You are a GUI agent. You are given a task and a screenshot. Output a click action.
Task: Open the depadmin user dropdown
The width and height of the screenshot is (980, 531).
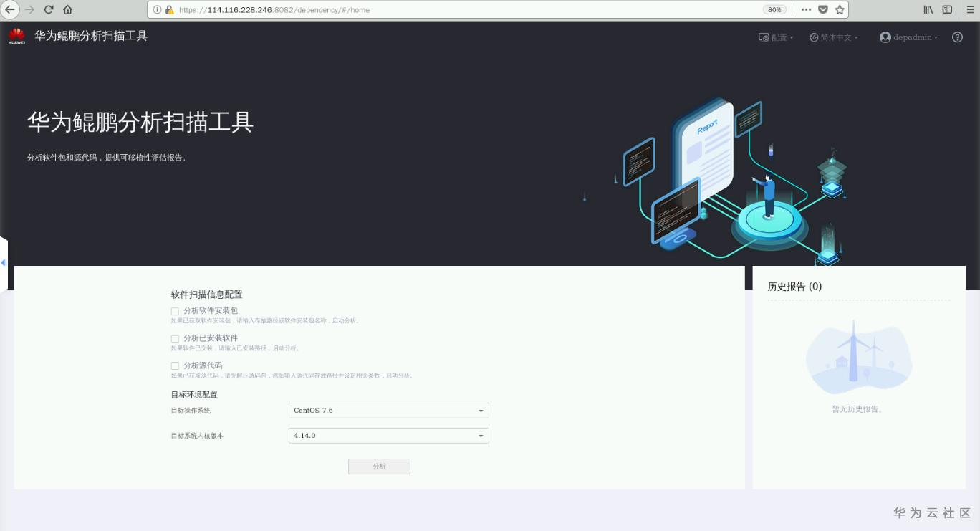(x=908, y=37)
